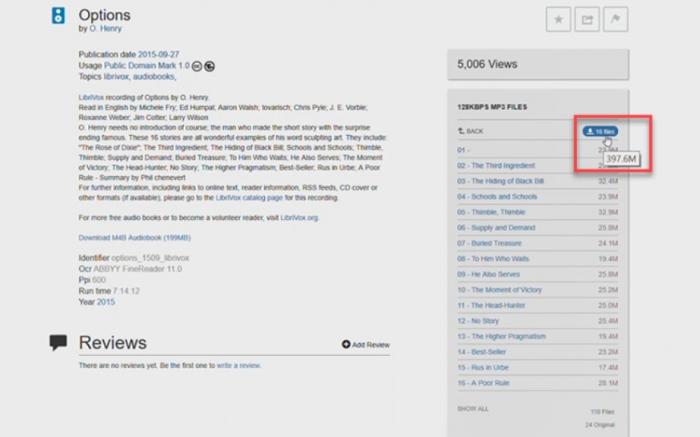Open the librivox topic link
Viewport: 700px width, 437px height.
tap(116, 77)
